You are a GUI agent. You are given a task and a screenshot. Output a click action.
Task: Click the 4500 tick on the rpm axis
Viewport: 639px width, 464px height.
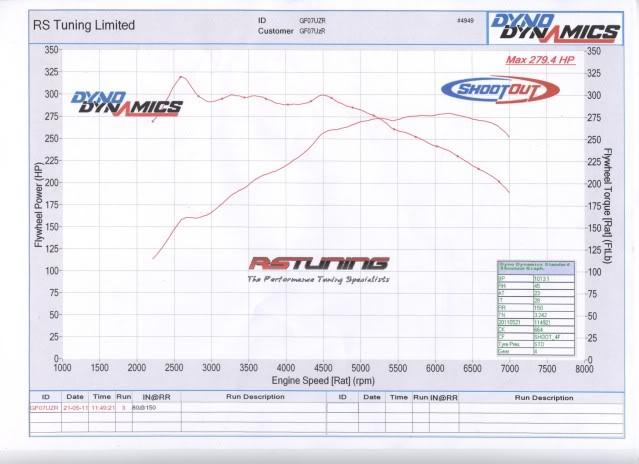(323, 368)
